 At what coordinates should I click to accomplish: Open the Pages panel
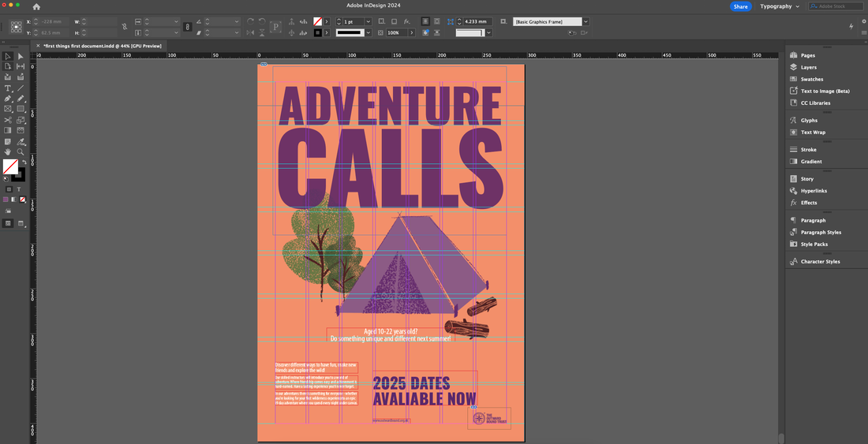[x=808, y=55]
